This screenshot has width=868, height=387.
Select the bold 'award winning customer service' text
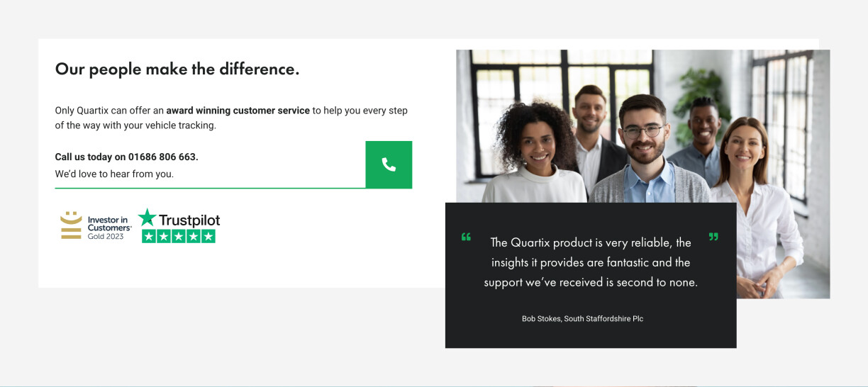[x=238, y=111]
